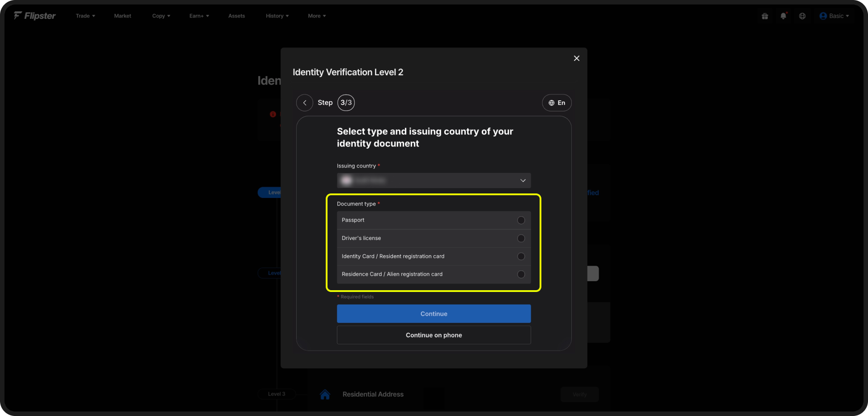Click the 3/3 step indicator
This screenshot has height=416, width=868.
(346, 103)
